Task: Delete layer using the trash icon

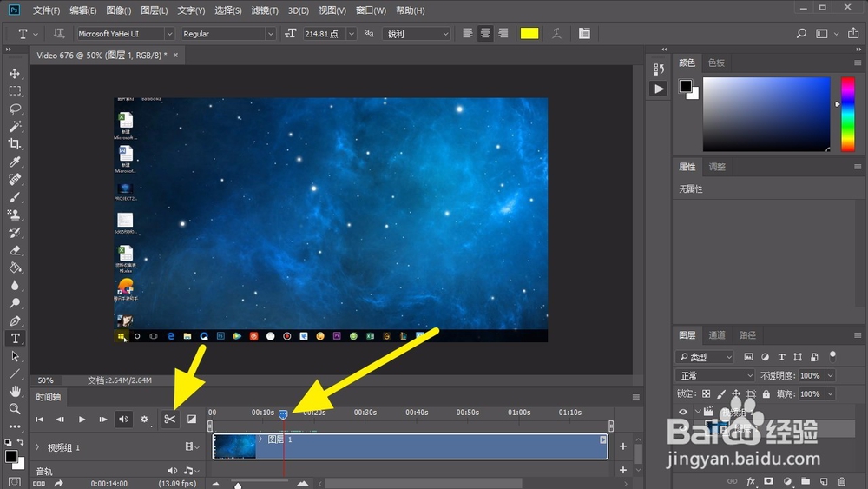Action: (841, 481)
